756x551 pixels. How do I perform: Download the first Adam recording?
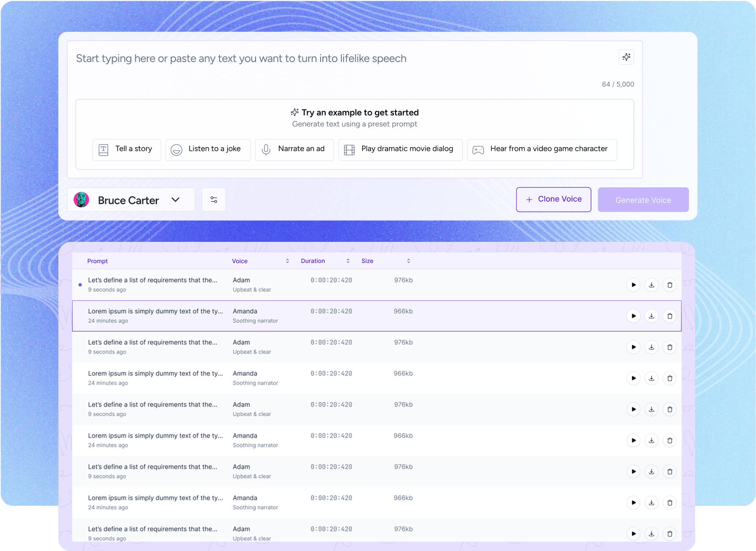[652, 285]
